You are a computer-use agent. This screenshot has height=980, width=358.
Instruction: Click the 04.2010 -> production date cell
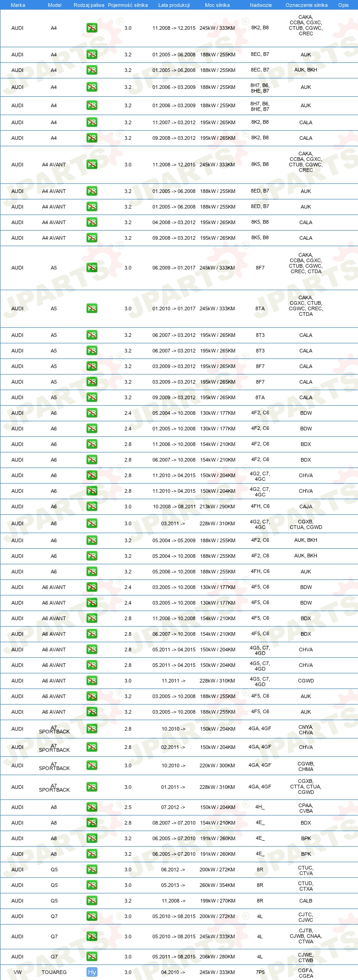coord(173,972)
